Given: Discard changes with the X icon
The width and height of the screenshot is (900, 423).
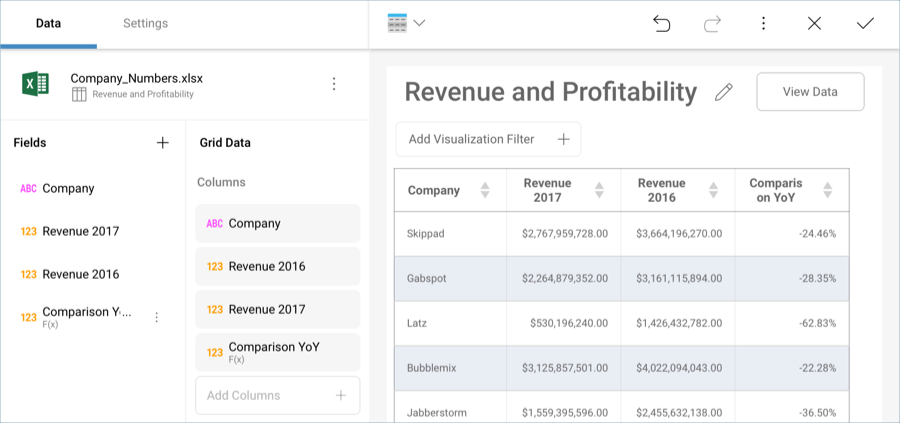Looking at the screenshot, I should [x=814, y=23].
